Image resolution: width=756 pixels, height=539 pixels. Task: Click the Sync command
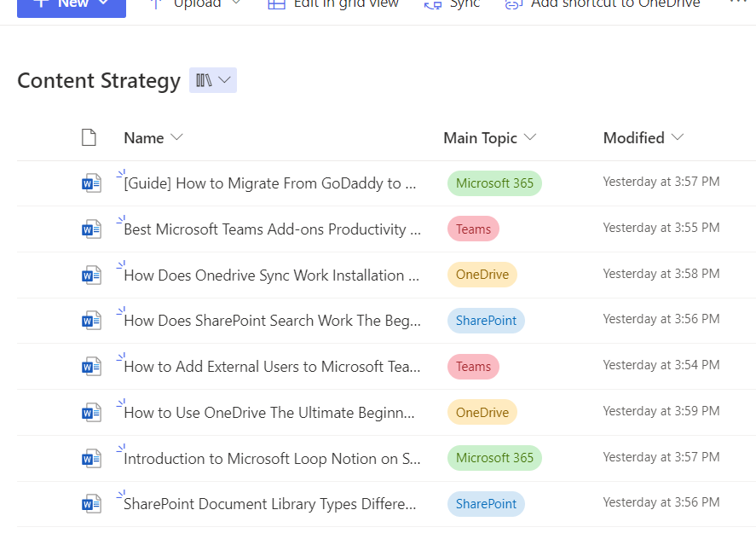(453, 5)
